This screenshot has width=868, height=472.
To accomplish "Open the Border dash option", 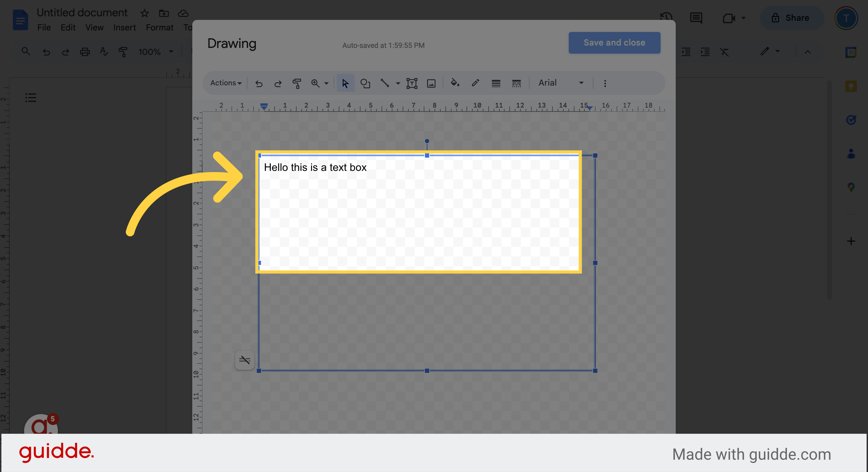I will 516,83.
